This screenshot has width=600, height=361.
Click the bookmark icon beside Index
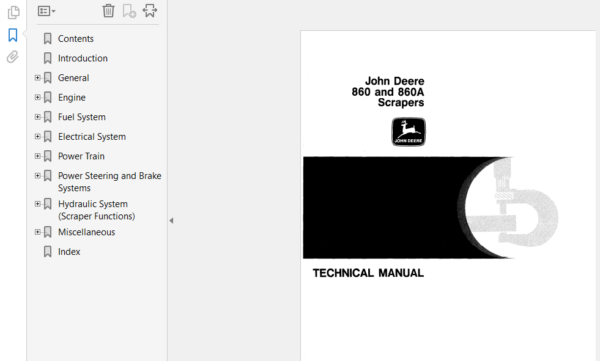point(47,252)
